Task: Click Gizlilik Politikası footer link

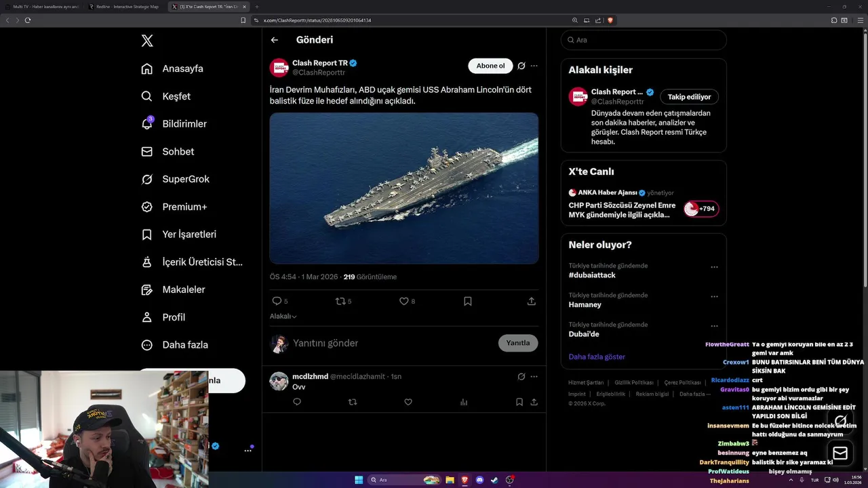Action: 634,383
